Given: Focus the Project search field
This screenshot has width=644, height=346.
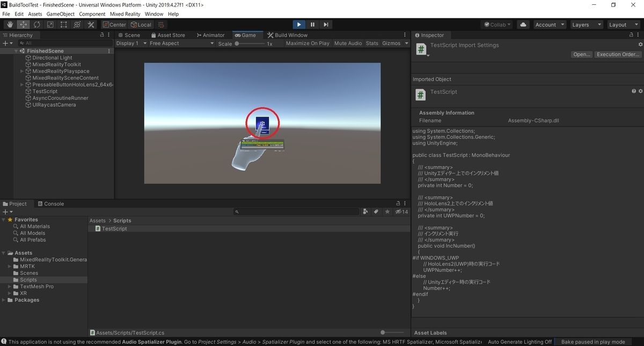Looking at the screenshot, I should [297, 212].
